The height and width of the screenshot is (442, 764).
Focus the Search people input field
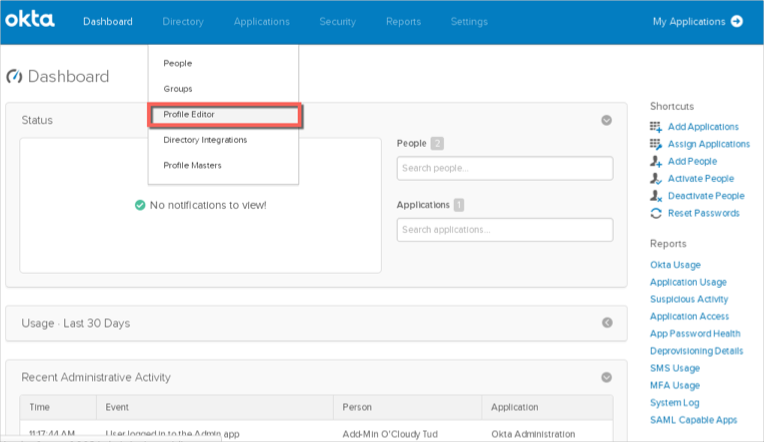(x=504, y=168)
